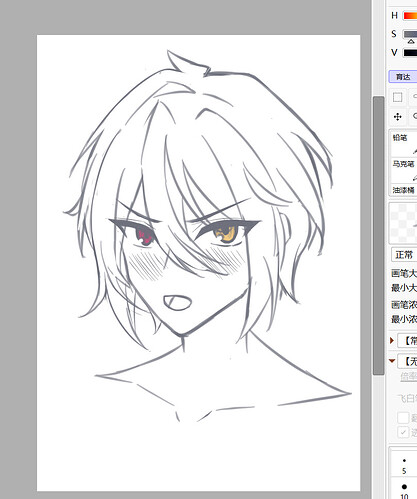The image size is (417, 499).
Task: Pick the size 5 brush dot preset
Action: coord(404,465)
